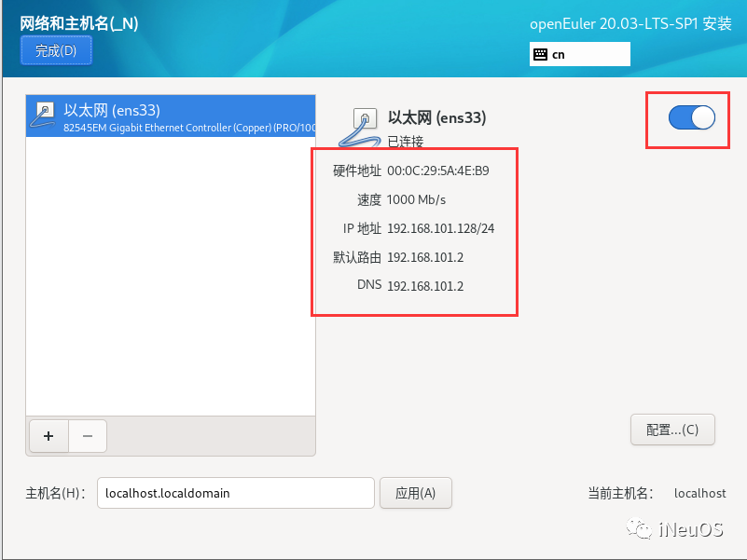Image resolution: width=747 pixels, height=560 pixels.
Task: Toggle the ens33 Ethernet connection switch
Action: 691,117
